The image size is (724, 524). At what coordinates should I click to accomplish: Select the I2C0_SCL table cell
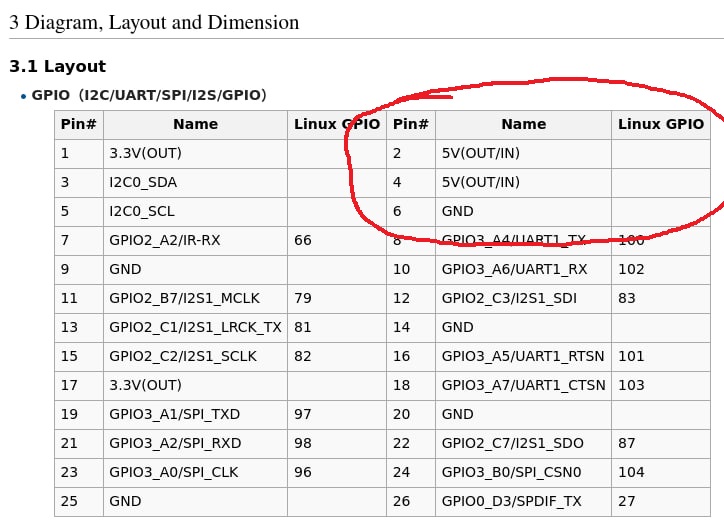[142, 211]
